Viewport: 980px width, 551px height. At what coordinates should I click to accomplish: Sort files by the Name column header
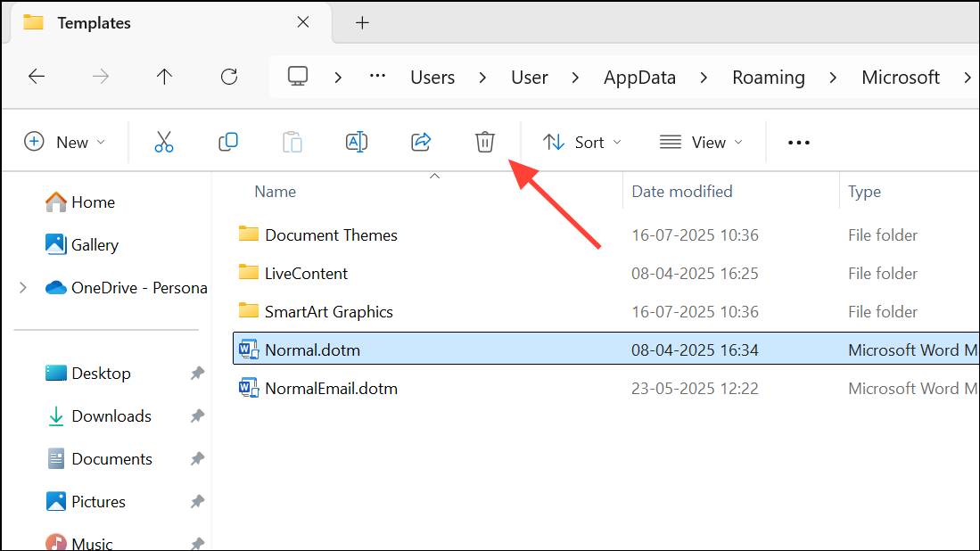point(275,191)
